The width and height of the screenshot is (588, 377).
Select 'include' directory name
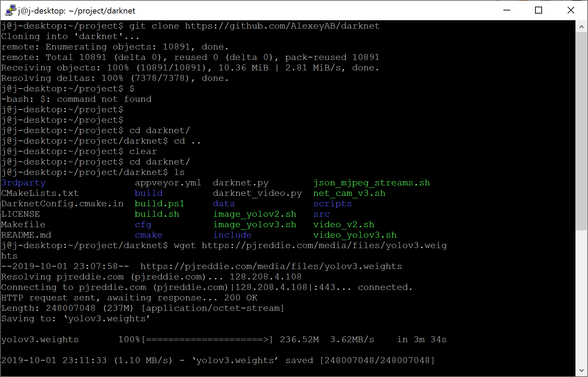(232, 235)
